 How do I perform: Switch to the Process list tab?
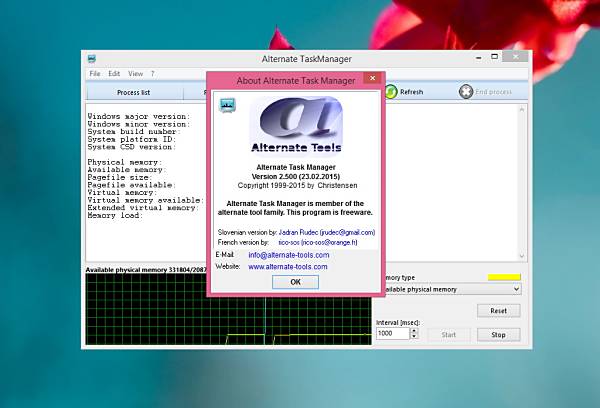(134, 93)
